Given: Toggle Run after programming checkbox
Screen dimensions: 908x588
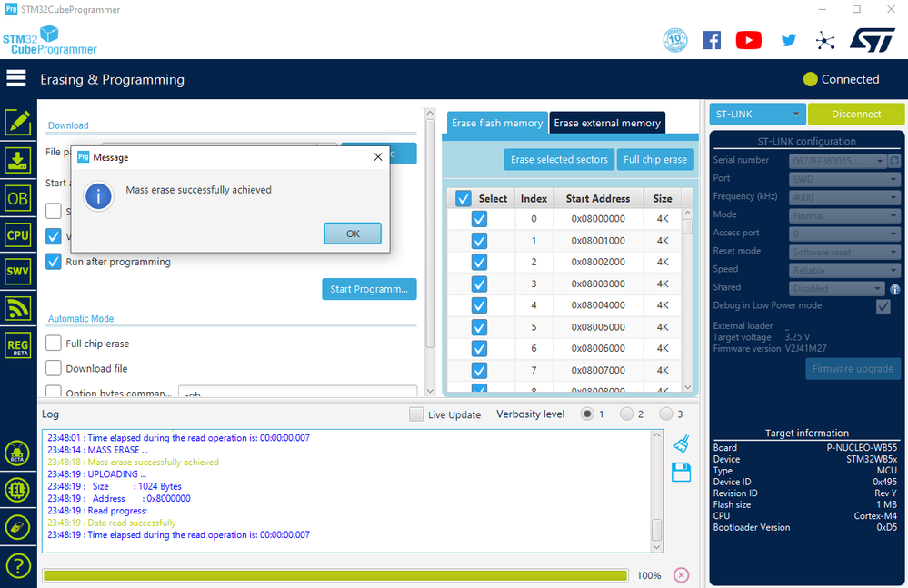Looking at the screenshot, I should [54, 262].
